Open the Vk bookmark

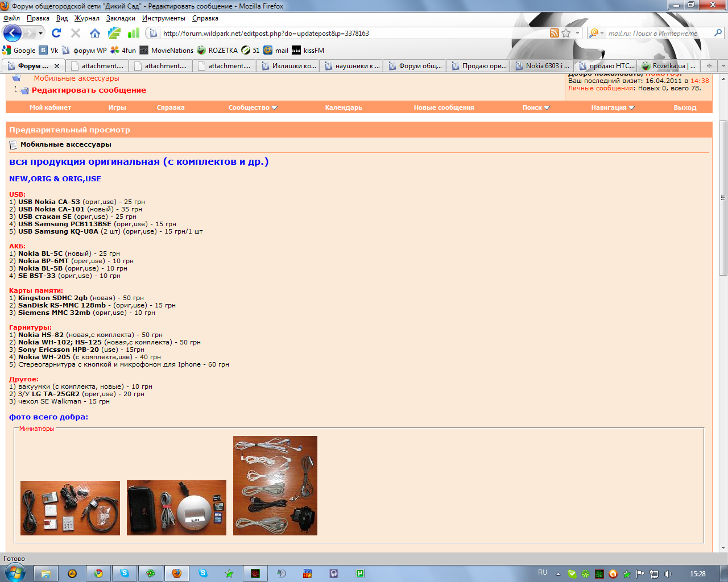[x=49, y=50]
